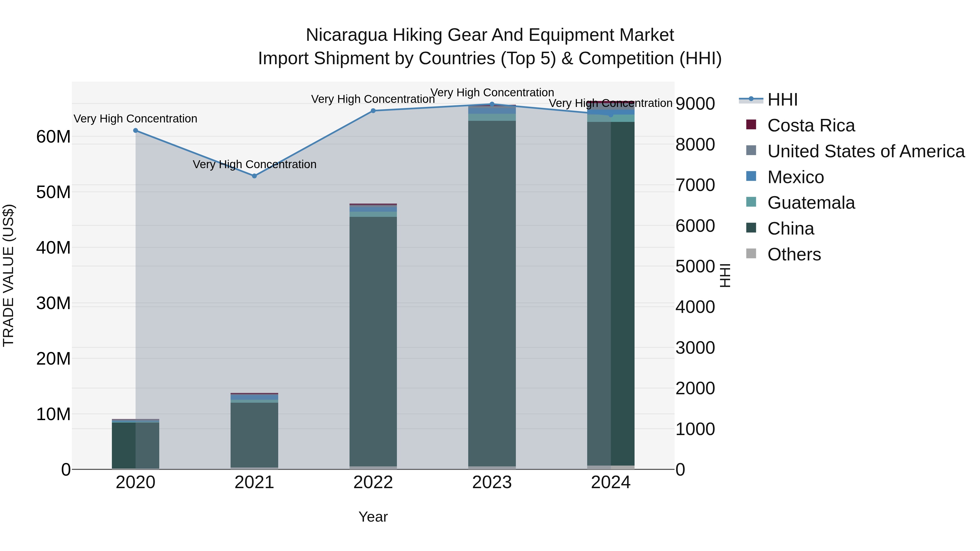The height and width of the screenshot is (551, 980).
Task: Click the 40M trade value tick label
Action: coord(53,248)
